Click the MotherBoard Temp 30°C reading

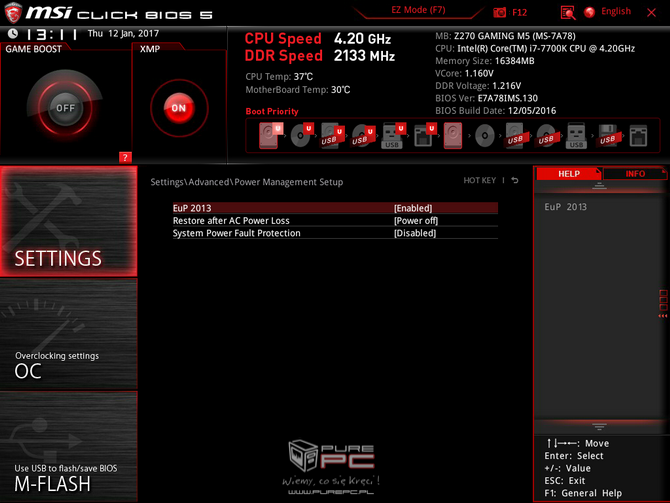[x=298, y=90]
